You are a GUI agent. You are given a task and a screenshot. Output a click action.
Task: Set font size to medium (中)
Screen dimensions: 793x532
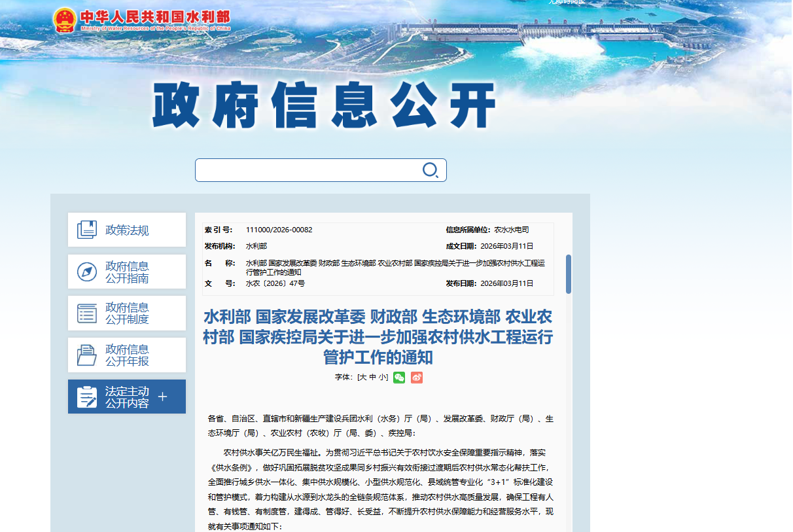pos(372,378)
